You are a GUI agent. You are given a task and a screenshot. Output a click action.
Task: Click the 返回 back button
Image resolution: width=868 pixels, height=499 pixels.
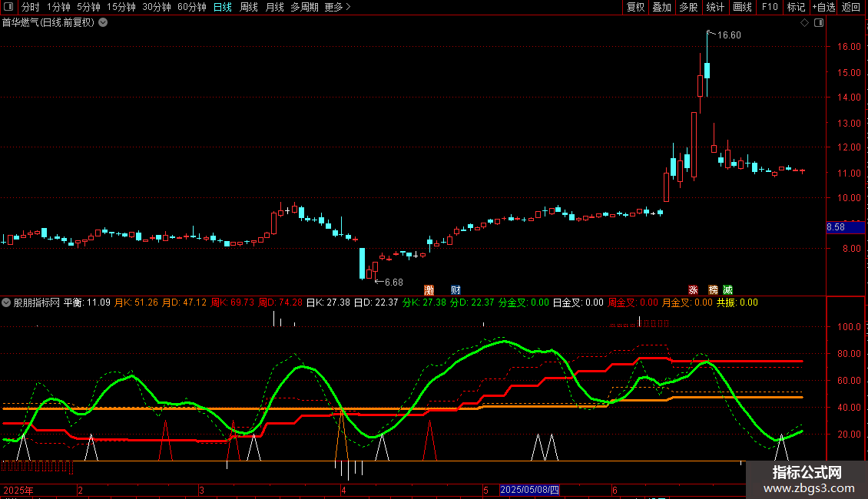pos(851,7)
